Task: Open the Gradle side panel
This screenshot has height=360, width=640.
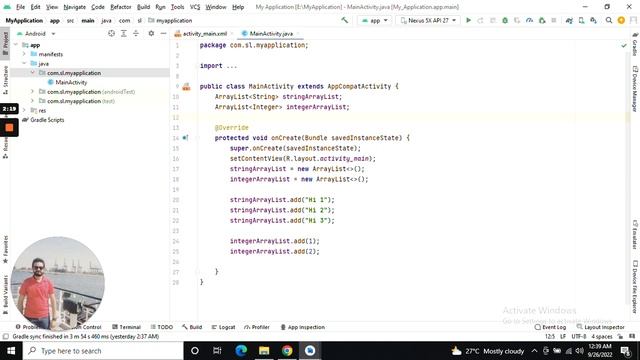Action: pyautogui.click(x=635, y=44)
